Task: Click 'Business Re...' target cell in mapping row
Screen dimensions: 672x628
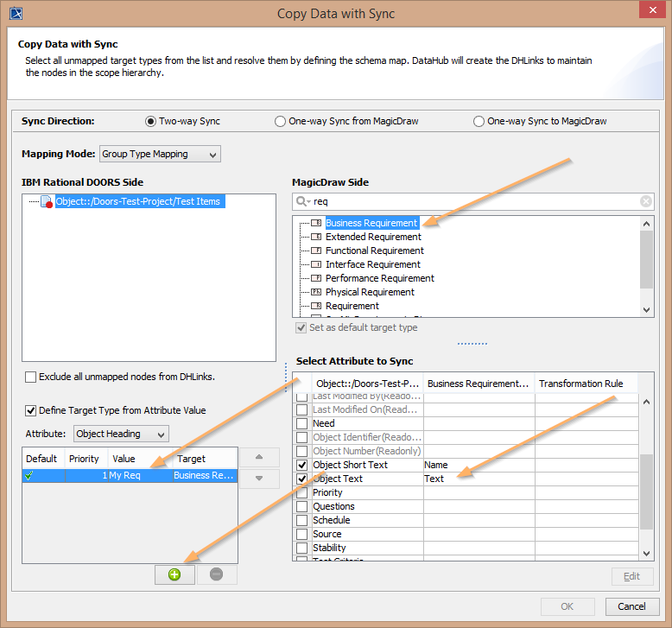Action: click(x=206, y=475)
